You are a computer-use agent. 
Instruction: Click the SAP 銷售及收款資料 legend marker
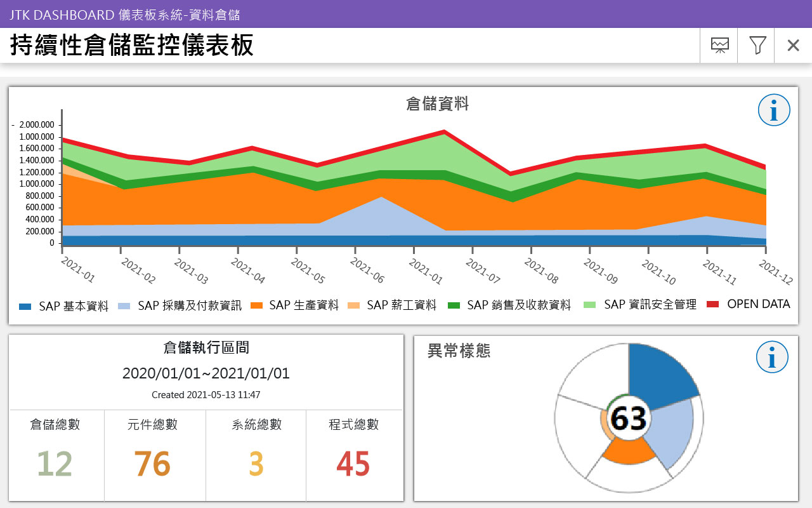pos(454,305)
